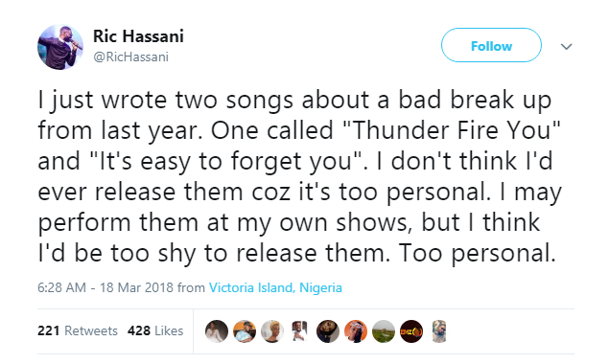Open Ric Hassani's profile picture
609x364 pixels.
[60, 47]
